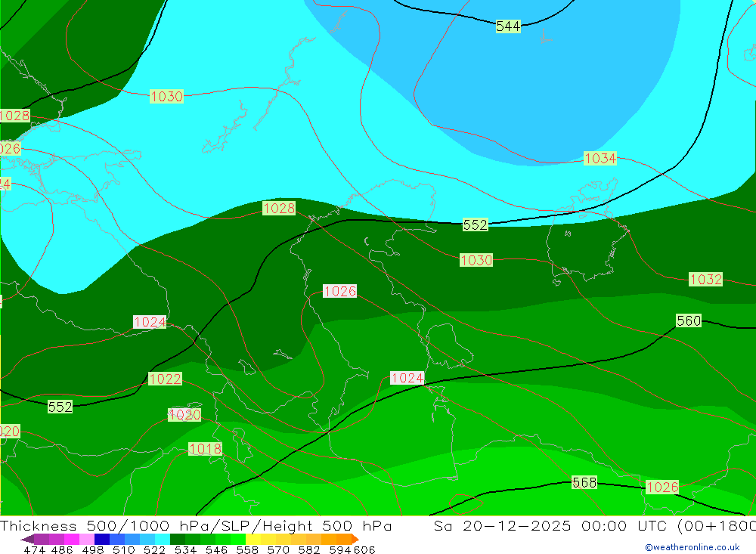The height and width of the screenshot is (554, 756).
Task: Click the 1026 label beside the 568 contour
Action: [662, 487]
